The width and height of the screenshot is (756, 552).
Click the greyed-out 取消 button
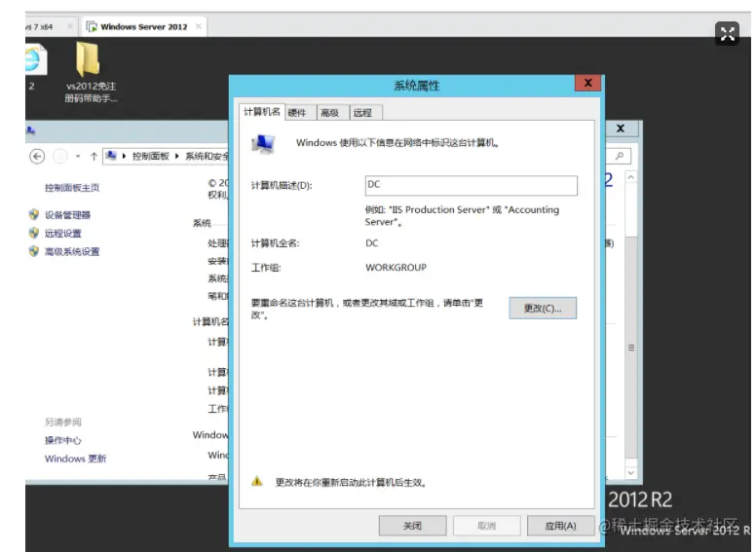[x=486, y=526]
